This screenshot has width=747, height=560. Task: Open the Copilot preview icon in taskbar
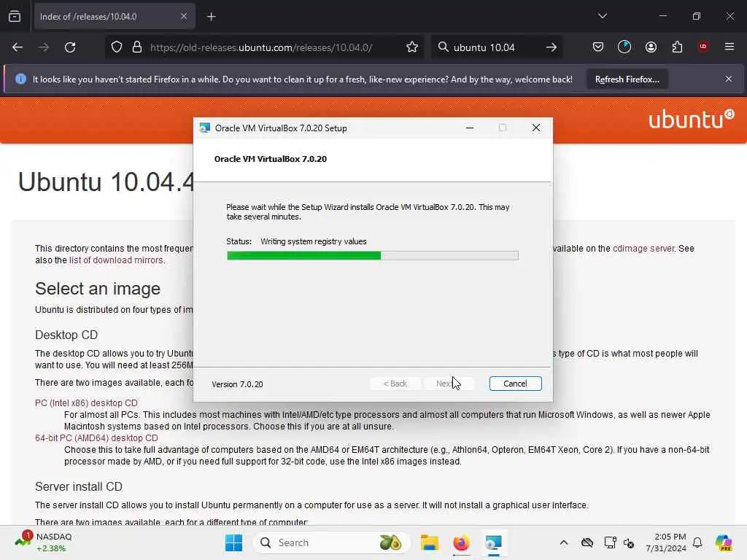724,542
